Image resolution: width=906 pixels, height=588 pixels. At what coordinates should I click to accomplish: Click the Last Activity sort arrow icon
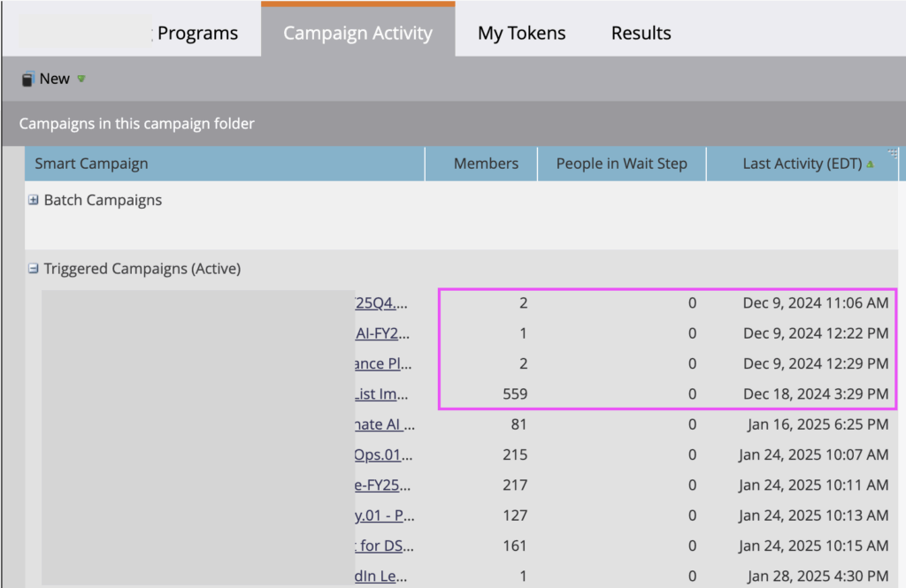point(870,164)
